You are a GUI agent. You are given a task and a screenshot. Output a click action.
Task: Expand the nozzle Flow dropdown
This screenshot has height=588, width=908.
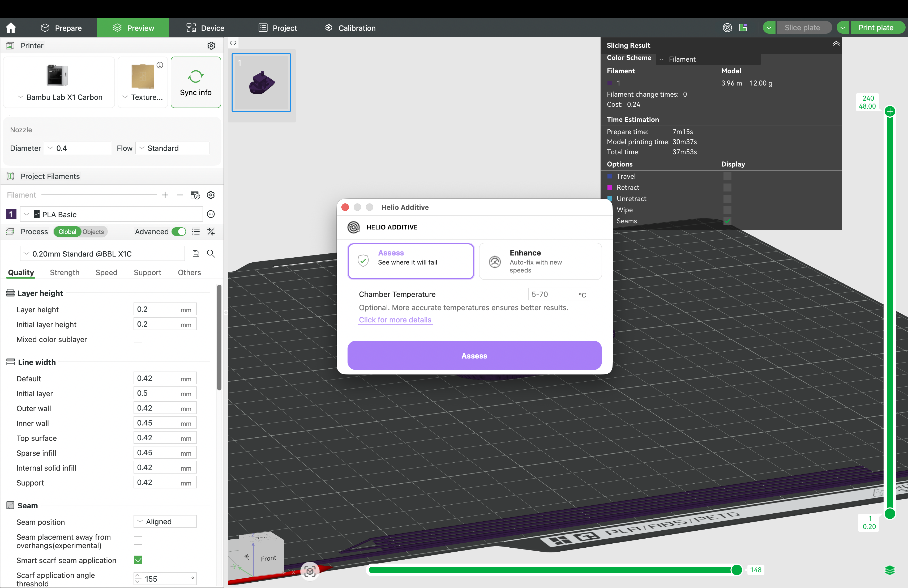point(173,148)
